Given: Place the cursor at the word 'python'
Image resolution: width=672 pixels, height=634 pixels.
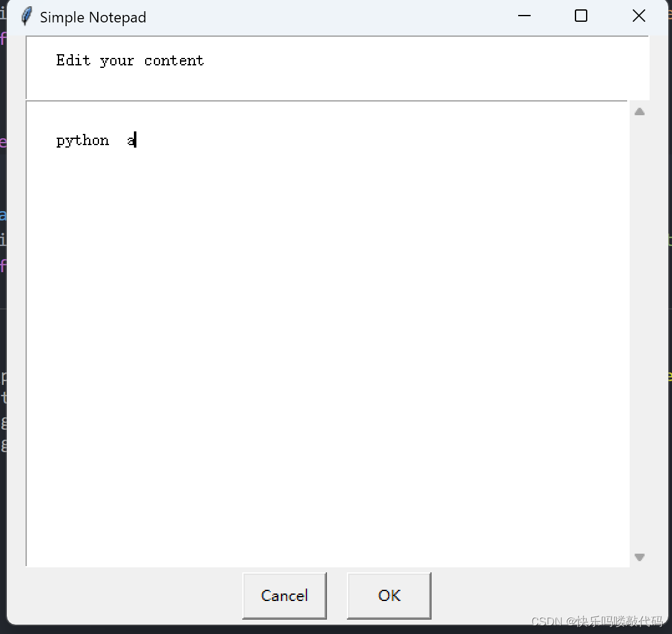Looking at the screenshot, I should [x=83, y=141].
